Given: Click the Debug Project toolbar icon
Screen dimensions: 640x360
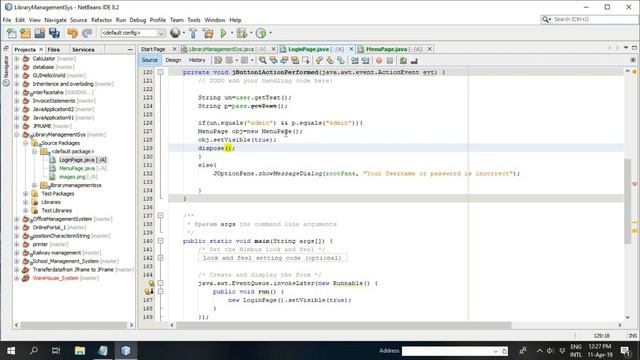Looking at the screenshot, I should (242, 33).
